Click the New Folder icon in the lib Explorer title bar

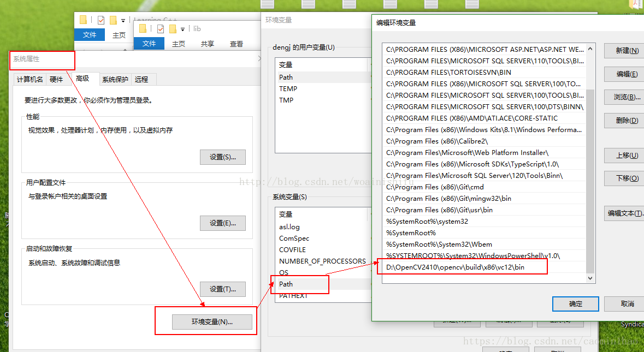coord(173,29)
